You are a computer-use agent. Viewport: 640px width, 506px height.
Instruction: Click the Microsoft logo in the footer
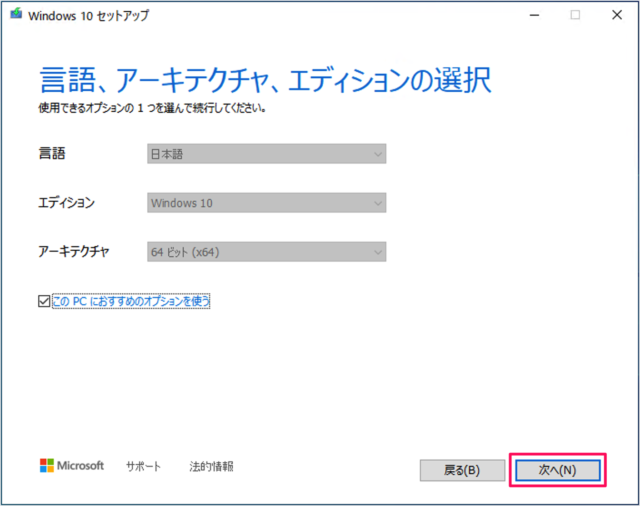pyautogui.click(x=72, y=466)
